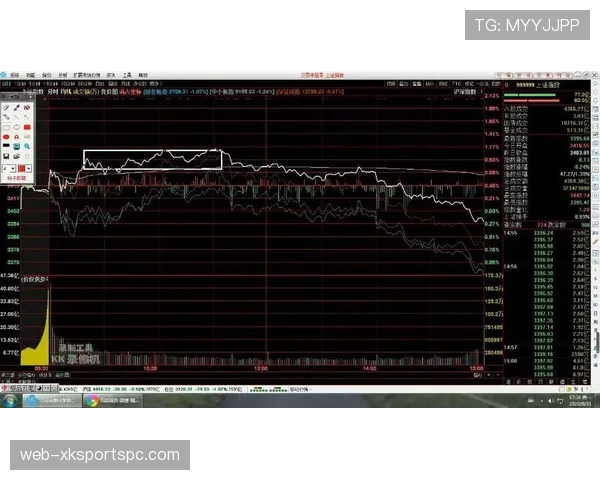
Task: Select the black bar blackout tool
Action: click(6, 146)
